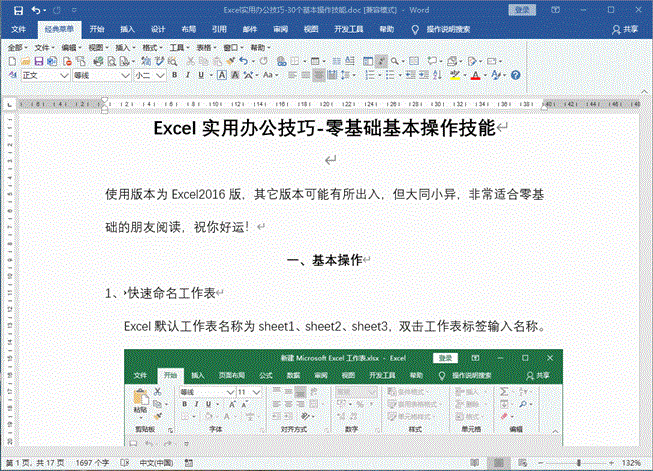Image resolution: width=653 pixels, height=471 pixels.
Task: Toggle Italic formatting button
Action: click(x=187, y=75)
